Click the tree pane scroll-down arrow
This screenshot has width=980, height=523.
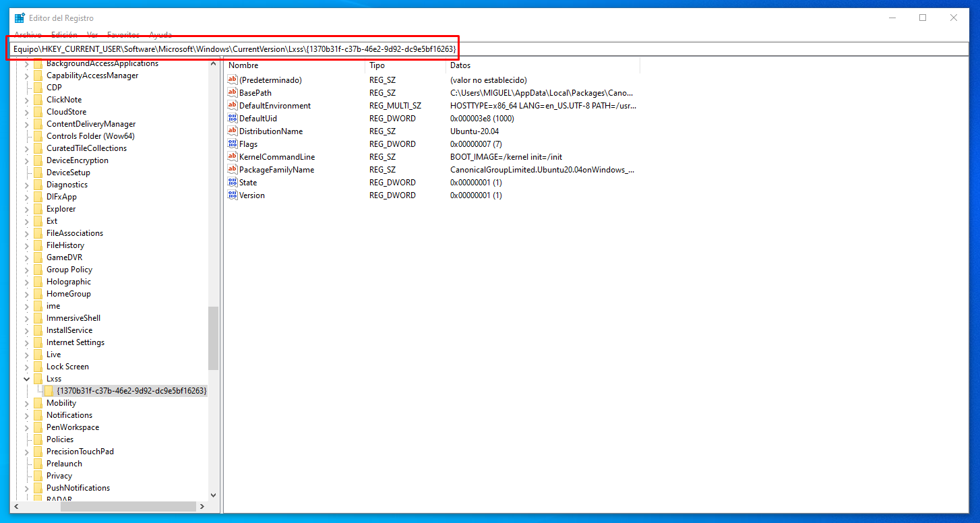tap(214, 495)
